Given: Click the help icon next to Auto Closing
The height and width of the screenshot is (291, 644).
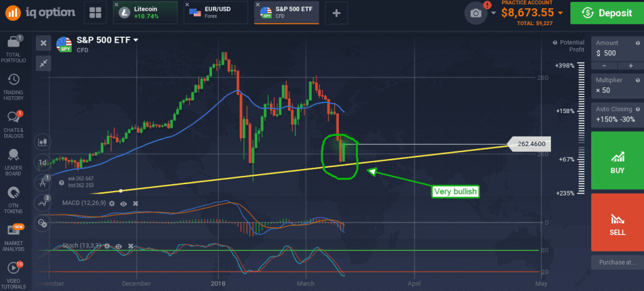Looking at the screenshot, I should [638, 109].
